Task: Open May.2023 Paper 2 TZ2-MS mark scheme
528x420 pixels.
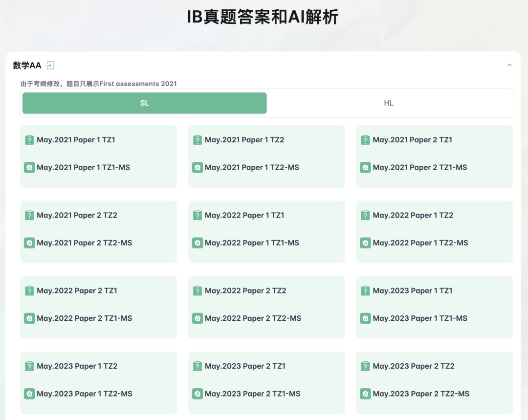Action: point(421,394)
